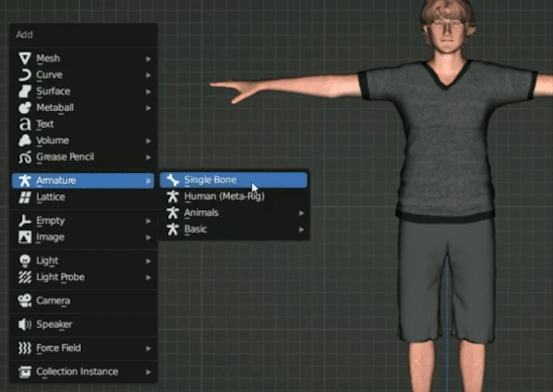Open the Curve menu entry
Image resolution: width=553 pixels, height=392 pixels.
[x=83, y=75]
